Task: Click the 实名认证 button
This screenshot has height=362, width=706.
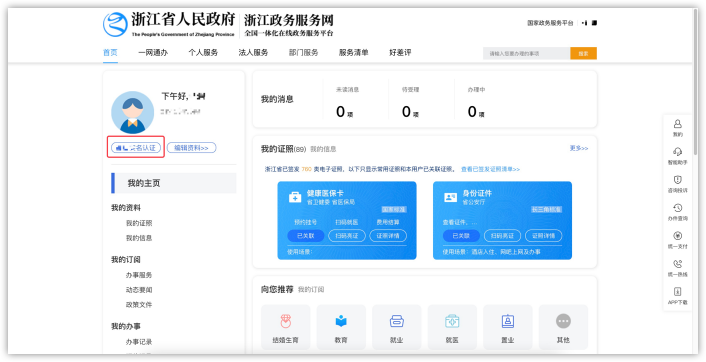Action: 136,148
